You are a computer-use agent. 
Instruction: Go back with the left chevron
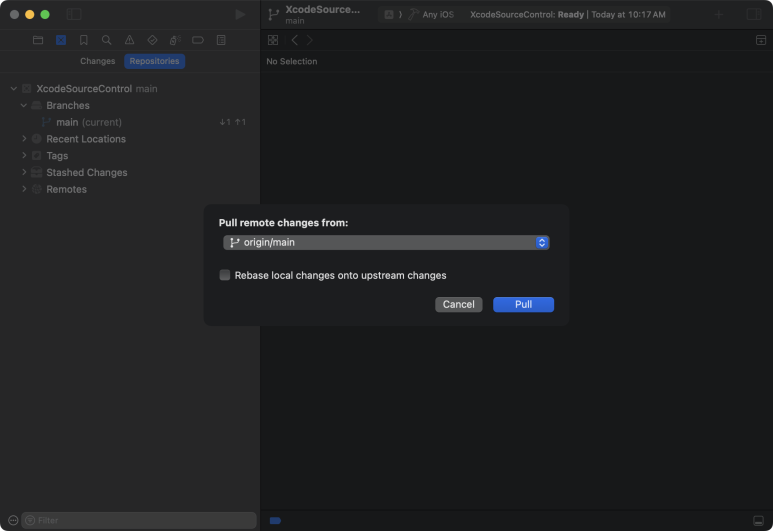[x=294, y=40]
